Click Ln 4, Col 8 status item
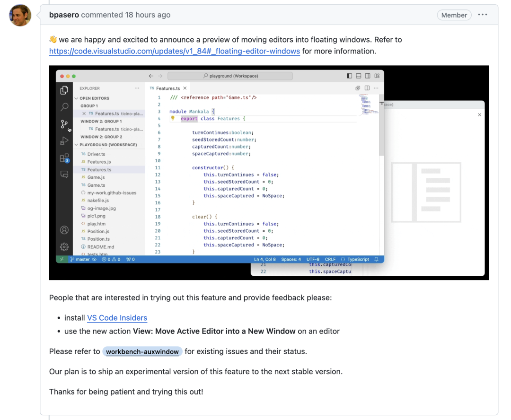511x420 pixels. tap(264, 259)
